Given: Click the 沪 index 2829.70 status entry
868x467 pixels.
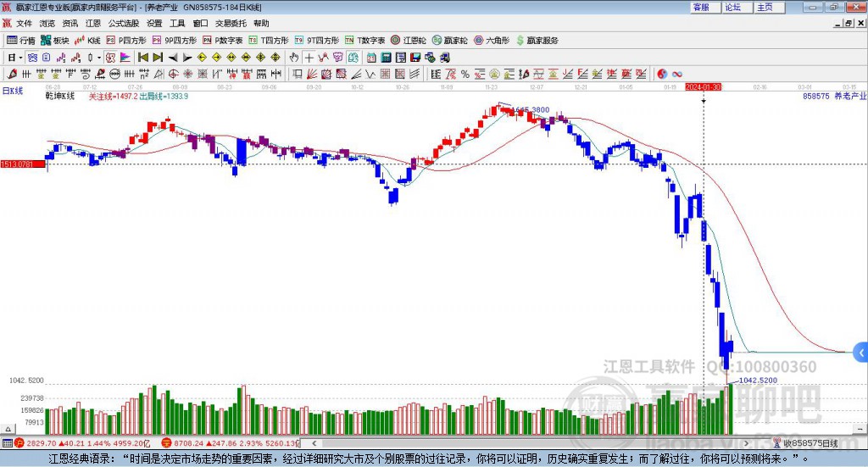Looking at the screenshot, I should [x=82, y=443].
